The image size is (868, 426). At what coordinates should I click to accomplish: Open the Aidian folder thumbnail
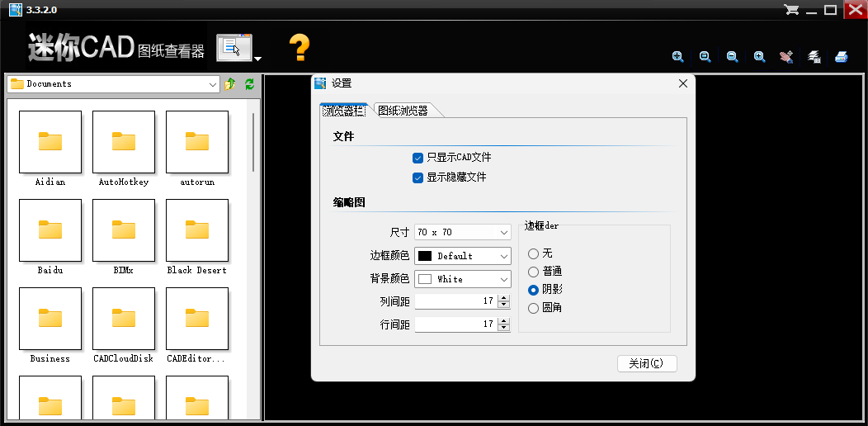click(x=50, y=142)
